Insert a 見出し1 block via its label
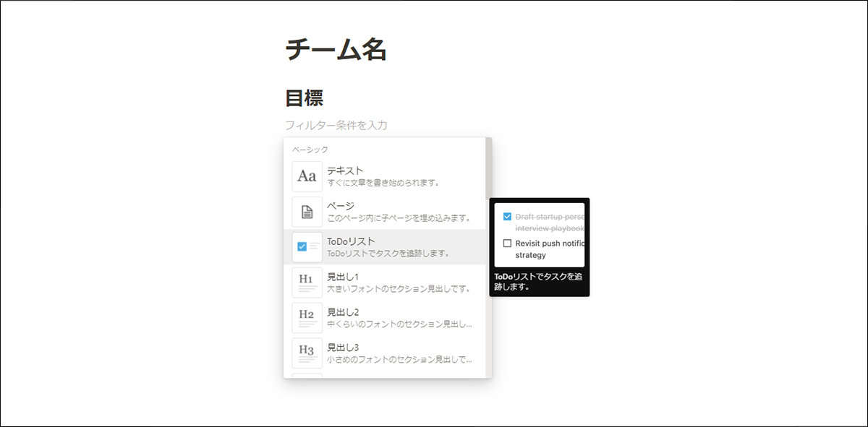This screenshot has width=868, height=427. [343, 277]
